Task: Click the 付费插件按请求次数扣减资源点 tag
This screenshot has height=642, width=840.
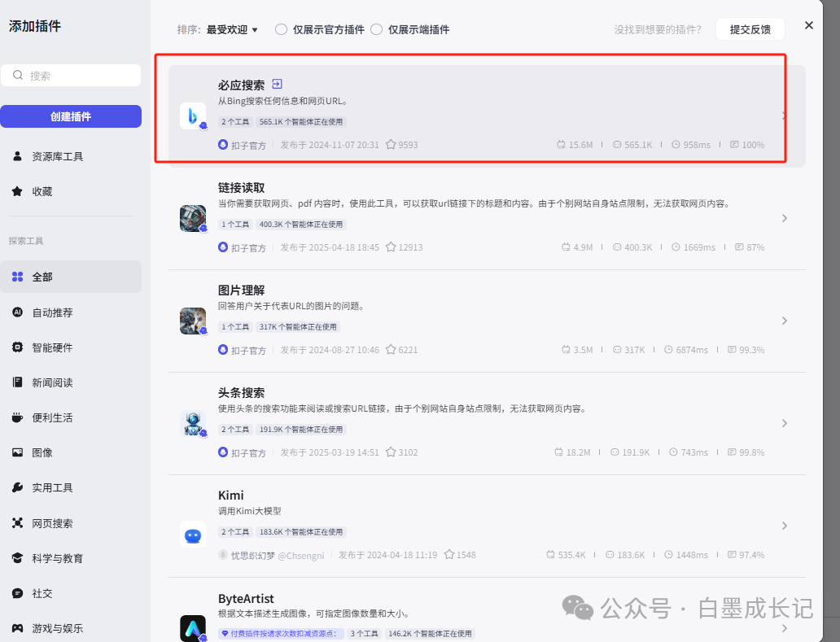Action: tap(281, 633)
